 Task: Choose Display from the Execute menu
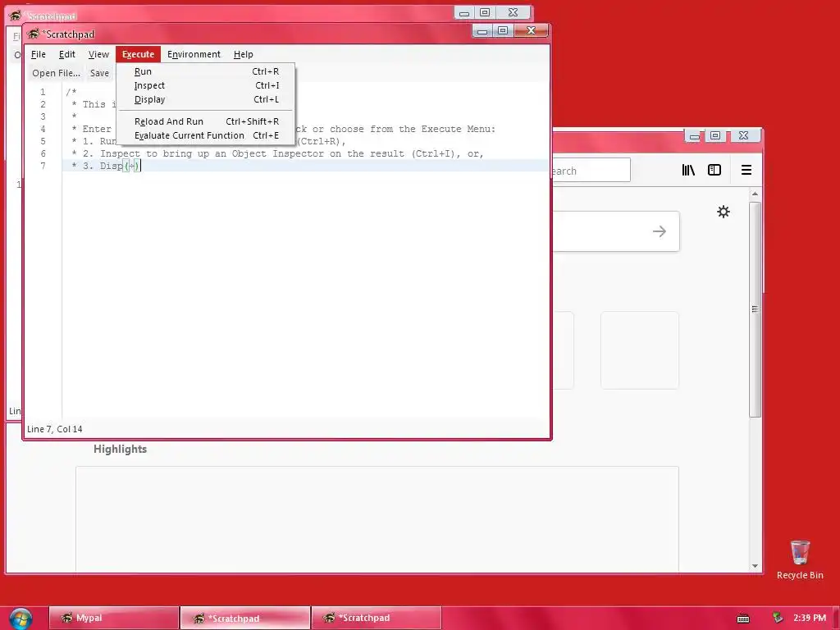point(206,99)
